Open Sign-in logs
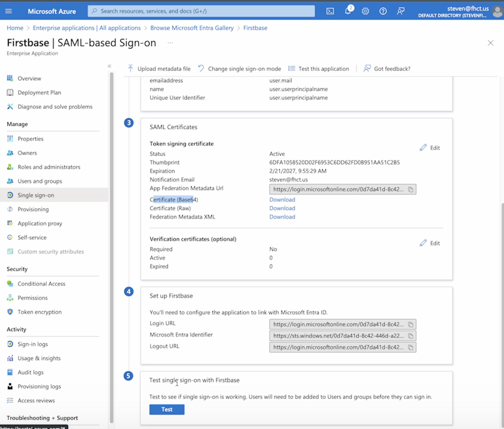Viewport: 504px width, 429px height. point(33,344)
